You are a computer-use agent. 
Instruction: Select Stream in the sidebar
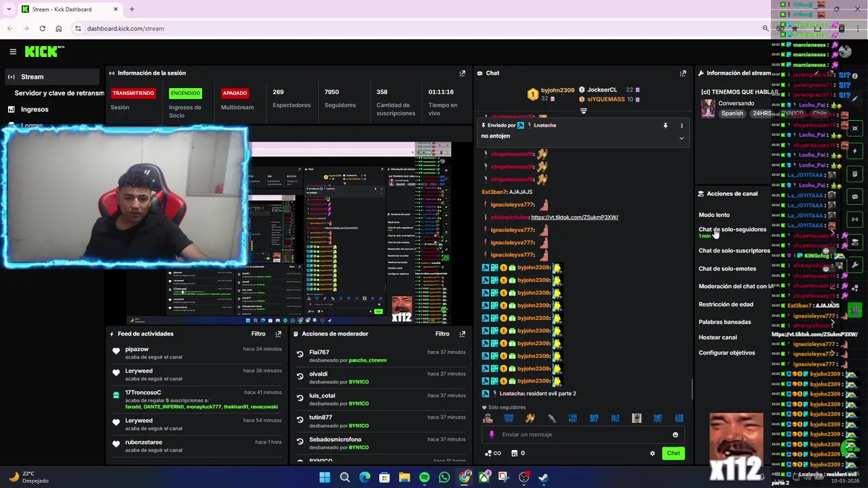pyautogui.click(x=52, y=77)
